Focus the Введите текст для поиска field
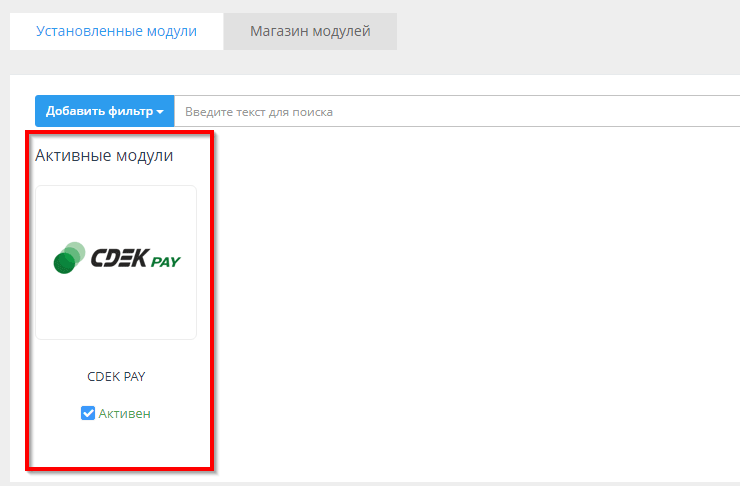740x486 pixels. pos(457,111)
